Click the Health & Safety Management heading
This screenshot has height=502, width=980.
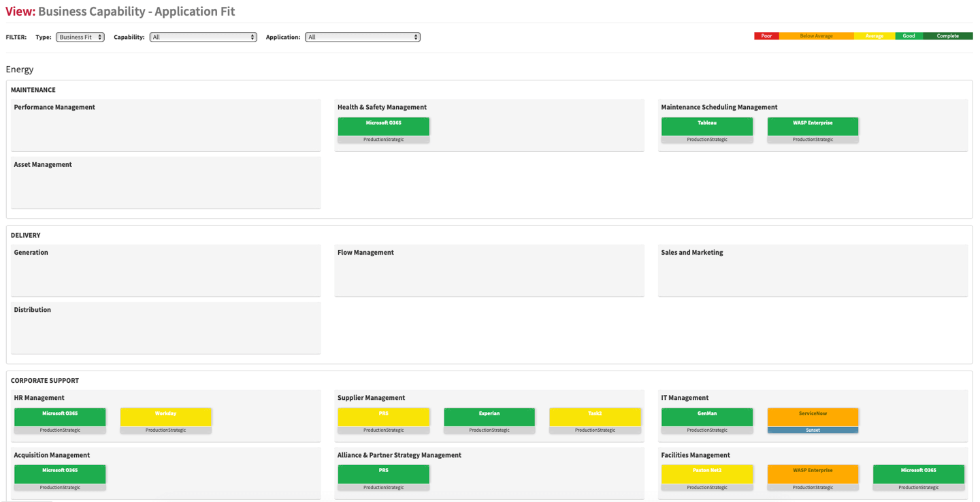click(x=382, y=108)
